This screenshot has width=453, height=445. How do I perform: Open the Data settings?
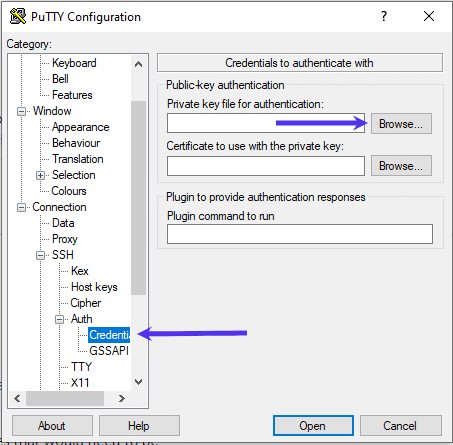[63, 223]
